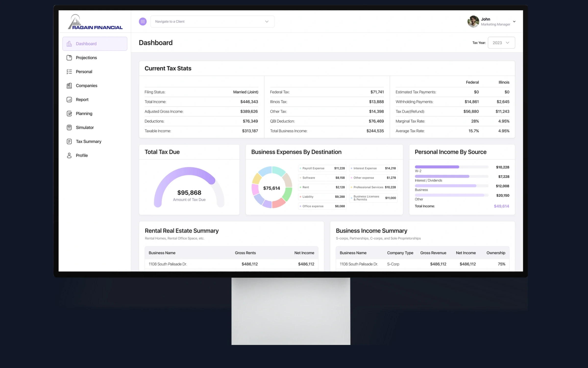
Task: Click the Illinois Tax Due $11,243 value
Action: click(x=502, y=111)
